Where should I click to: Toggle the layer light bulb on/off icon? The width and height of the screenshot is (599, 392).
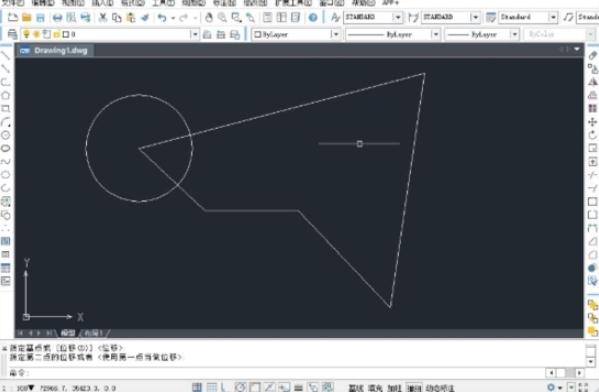click(26, 34)
